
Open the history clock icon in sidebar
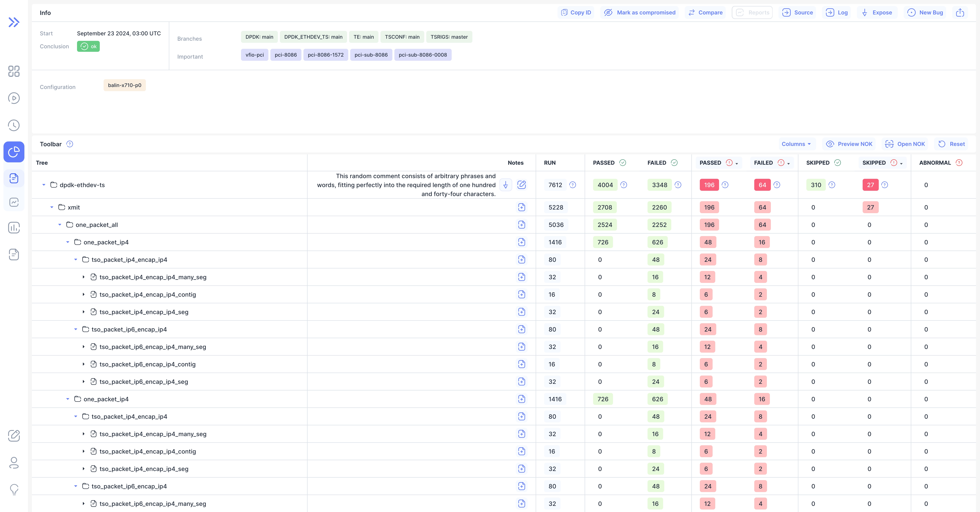click(x=14, y=125)
